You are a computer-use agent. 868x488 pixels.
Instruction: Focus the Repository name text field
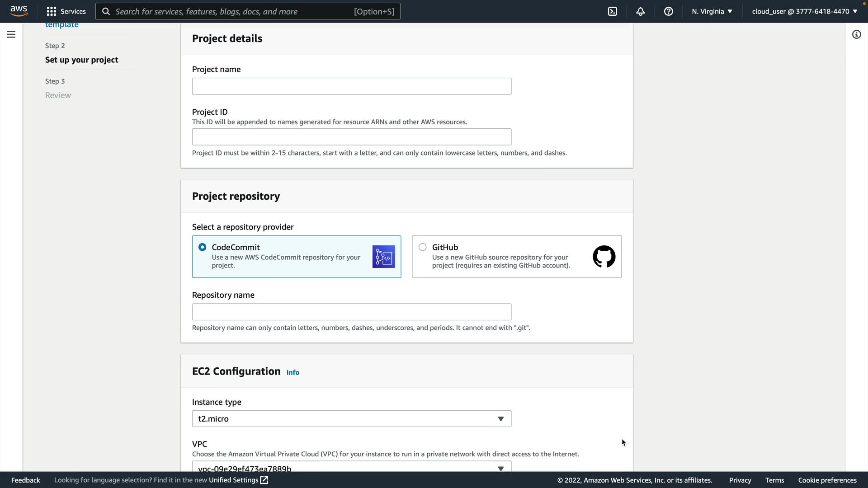click(351, 312)
